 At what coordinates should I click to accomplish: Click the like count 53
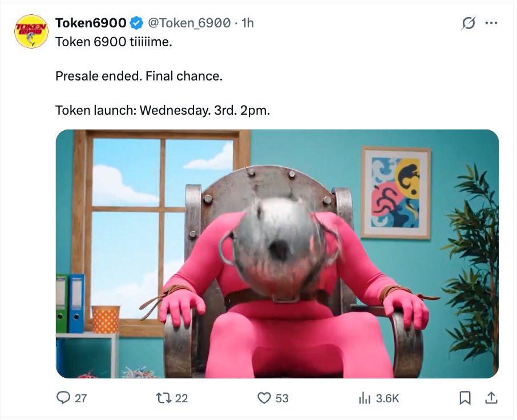[282, 398]
